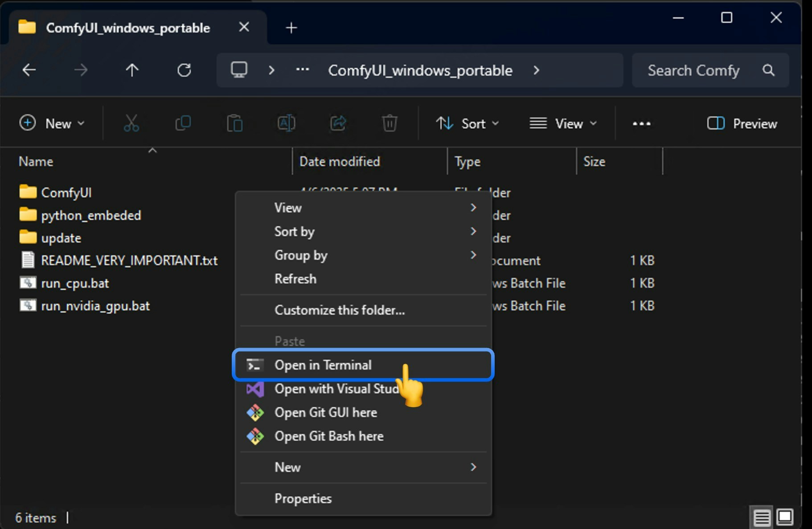The width and height of the screenshot is (812, 529).
Task: Add a new tab with plus
Action: pyautogui.click(x=291, y=28)
